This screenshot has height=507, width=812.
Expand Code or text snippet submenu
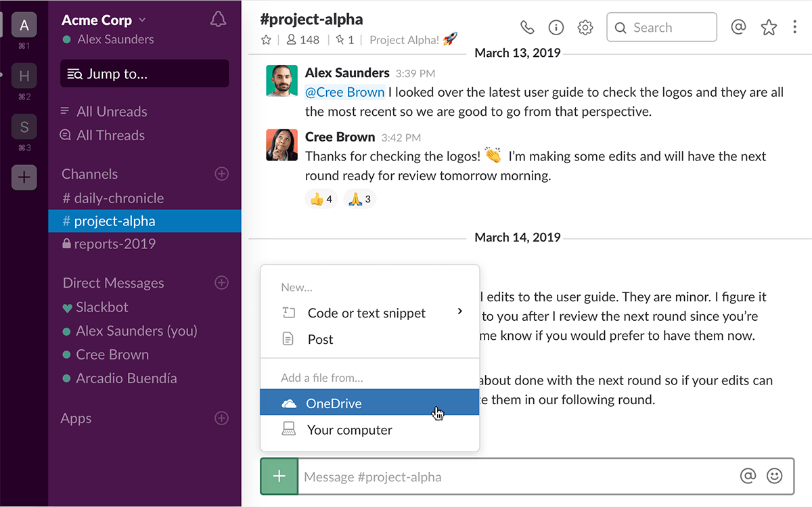460,312
